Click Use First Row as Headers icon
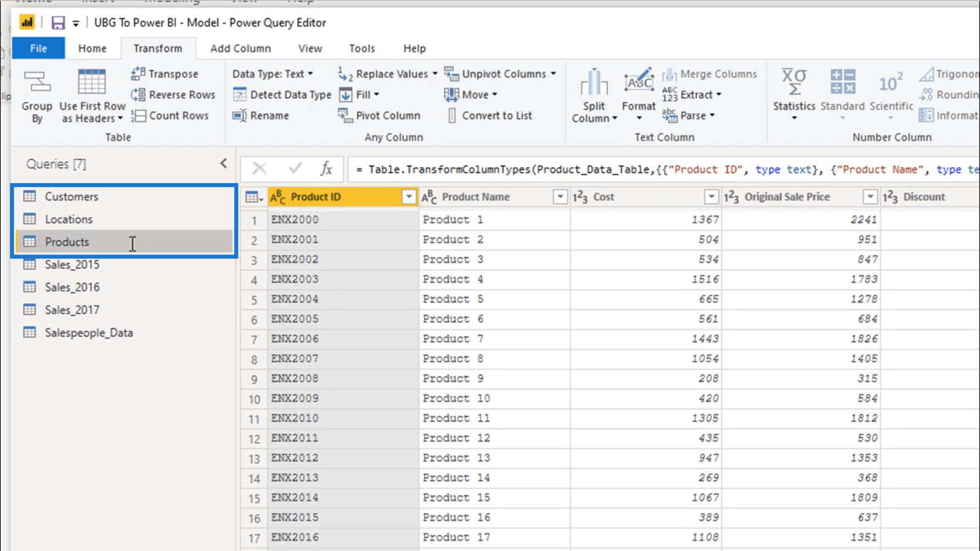The width and height of the screenshot is (980, 551). click(x=92, y=83)
